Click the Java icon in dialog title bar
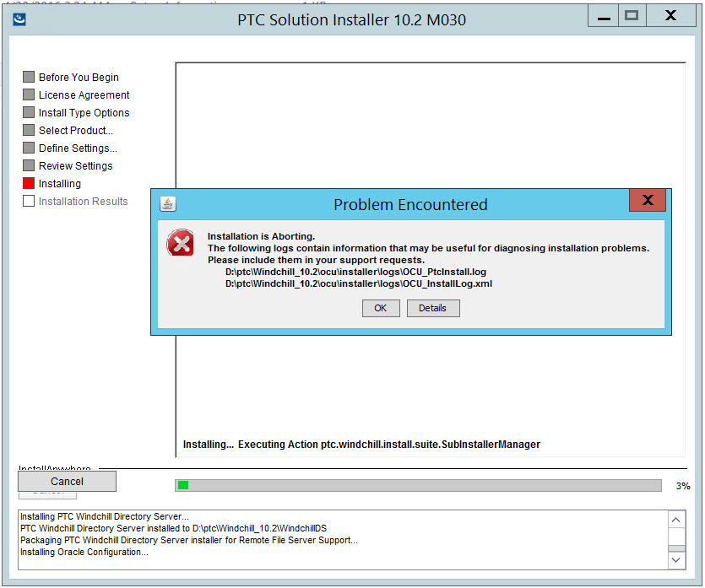Image resolution: width=705 pixels, height=588 pixels. click(x=168, y=204)
